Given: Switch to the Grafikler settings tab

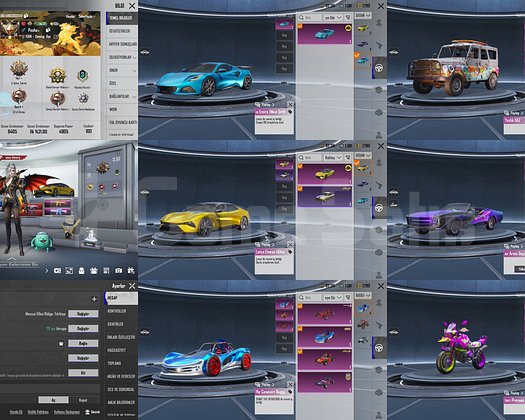Looking at the screenshot, I should point(116,324).
